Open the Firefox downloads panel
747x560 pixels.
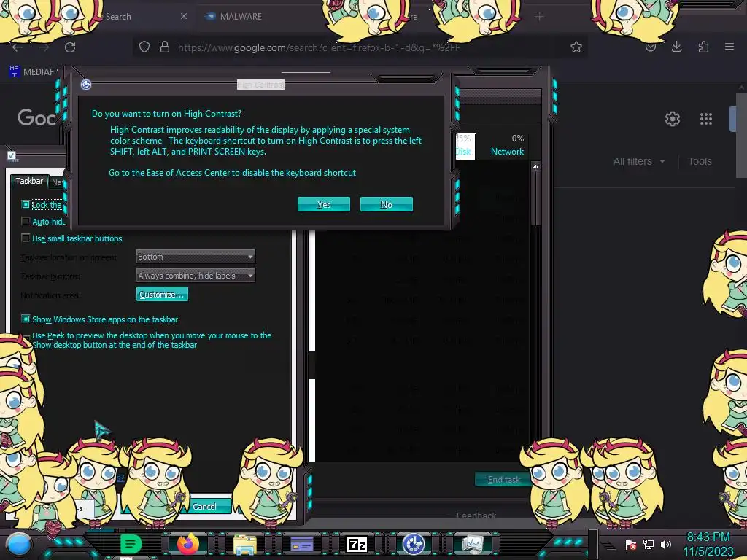tap(676, 47)
